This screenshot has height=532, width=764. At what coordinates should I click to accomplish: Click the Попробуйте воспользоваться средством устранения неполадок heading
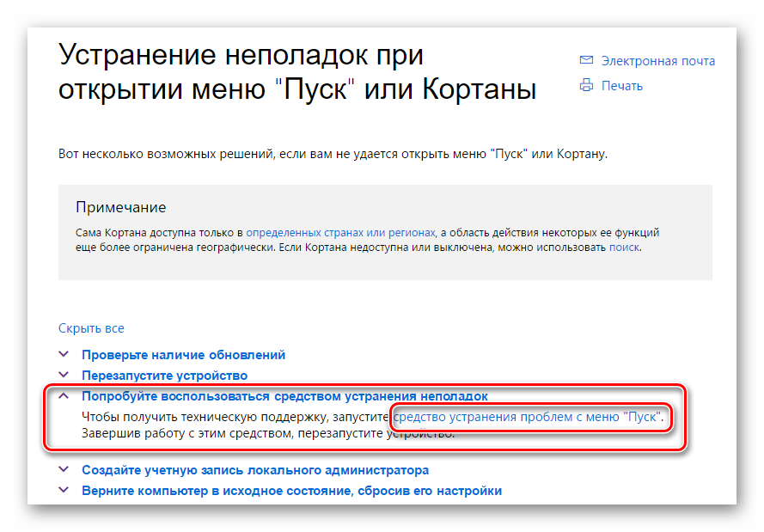point(284,396)
